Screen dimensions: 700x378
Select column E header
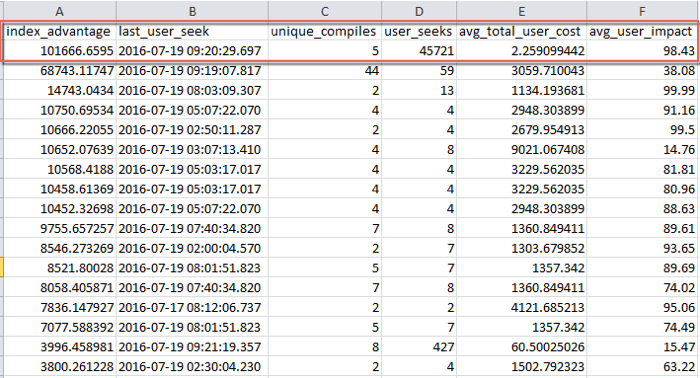[x=521, y=11]
